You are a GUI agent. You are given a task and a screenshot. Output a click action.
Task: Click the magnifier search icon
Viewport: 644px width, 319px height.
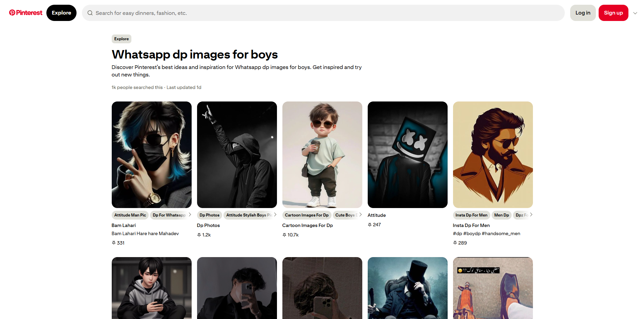90,13
